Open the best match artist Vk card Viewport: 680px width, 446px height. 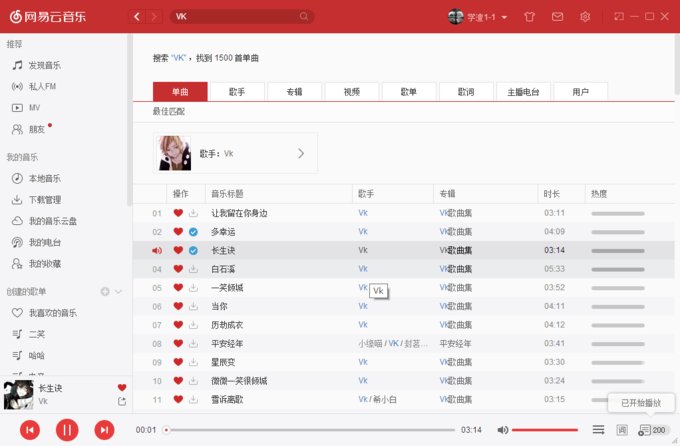235,153
